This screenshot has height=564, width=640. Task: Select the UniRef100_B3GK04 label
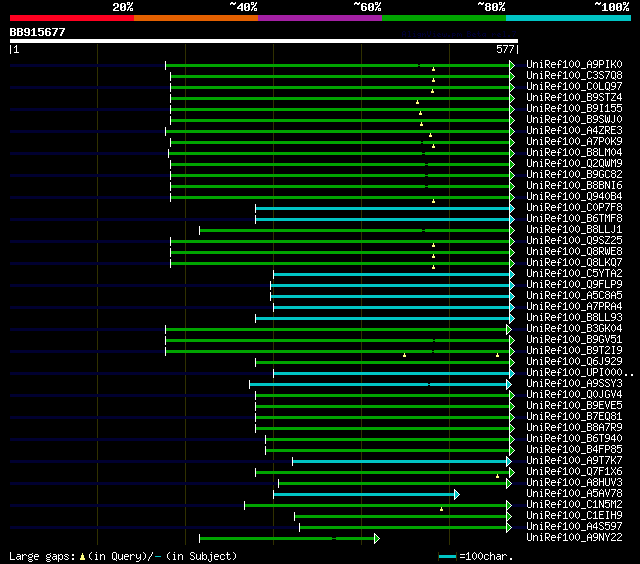pyautogui.click(x=574, y=329)
